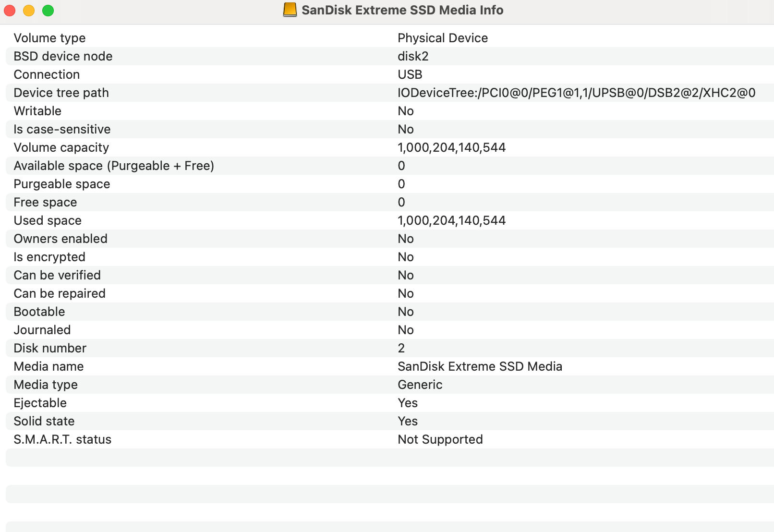Click the Volume capacity number

[x=451, y=147]
